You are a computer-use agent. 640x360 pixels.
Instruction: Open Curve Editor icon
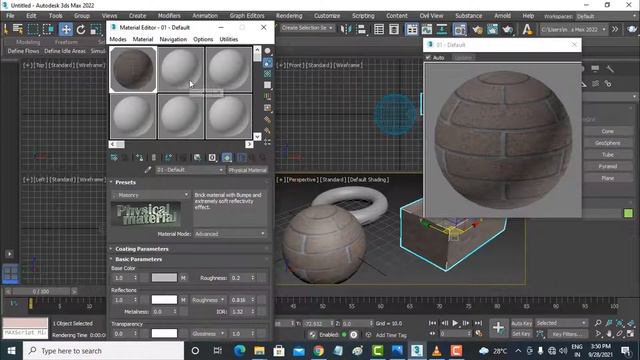tap(427, 29)
